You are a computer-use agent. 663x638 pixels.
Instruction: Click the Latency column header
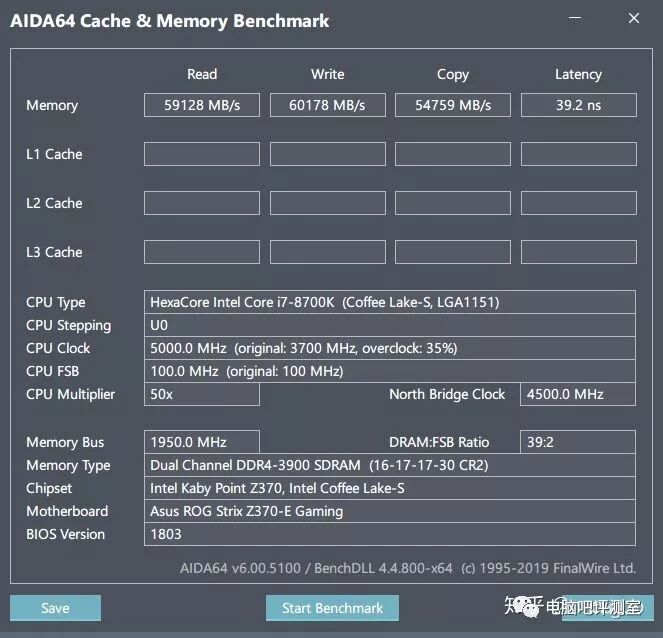(578, 74)
